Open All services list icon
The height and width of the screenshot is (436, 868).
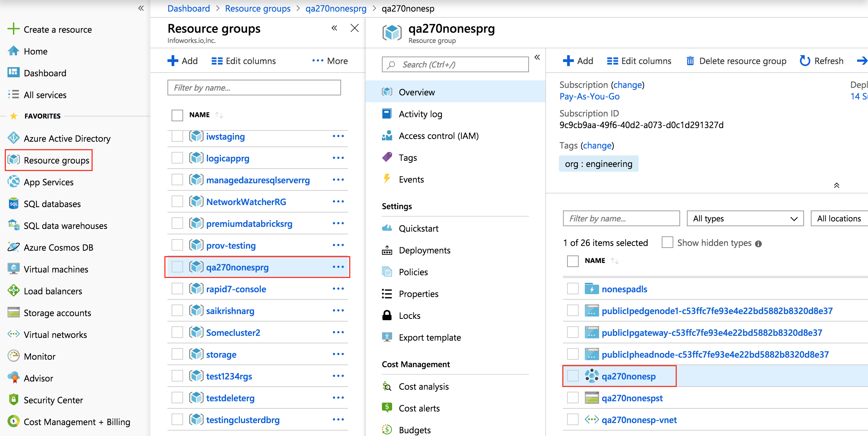coord(13,94)
